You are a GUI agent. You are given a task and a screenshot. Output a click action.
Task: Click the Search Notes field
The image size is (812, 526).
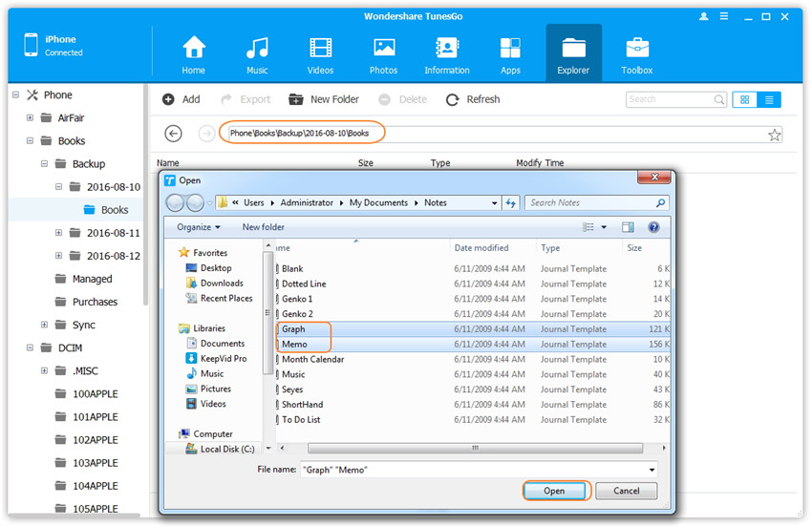(592, 202)
